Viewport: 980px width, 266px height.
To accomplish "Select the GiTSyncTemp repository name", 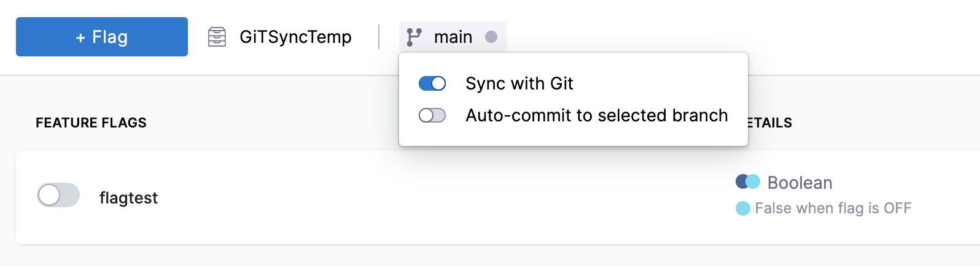I will (x=295, y=37).
